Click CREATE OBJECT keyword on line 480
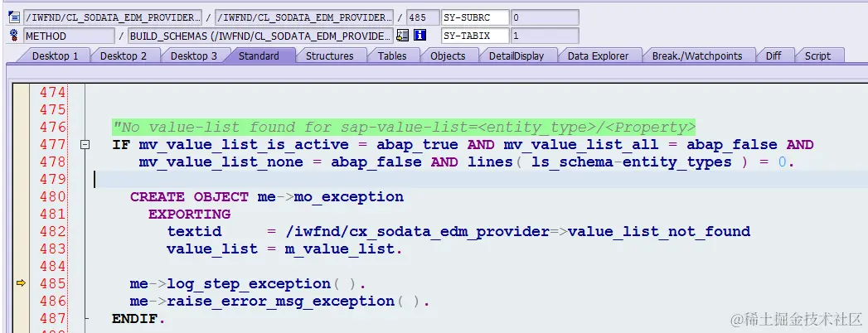 coord(189,197)
